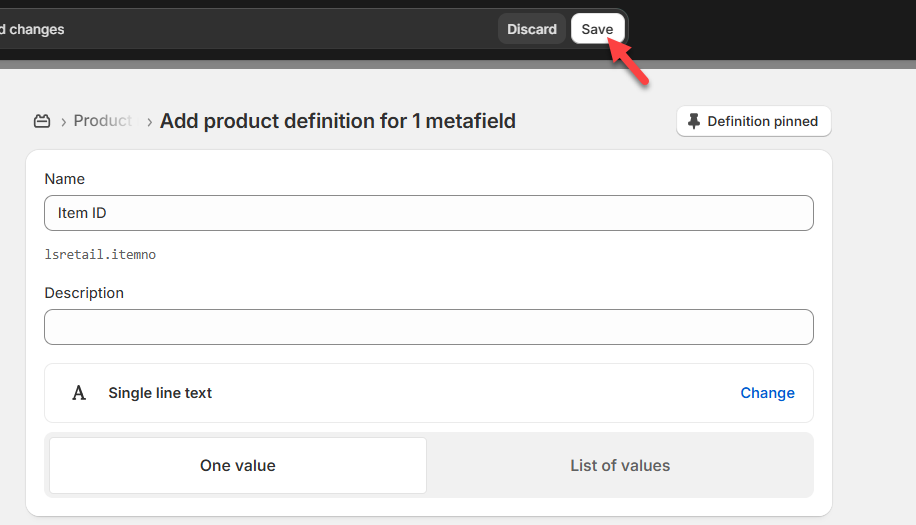Click the empty Description input field
This screenshot has width=916, height=525.
click(x=428, y=327)
